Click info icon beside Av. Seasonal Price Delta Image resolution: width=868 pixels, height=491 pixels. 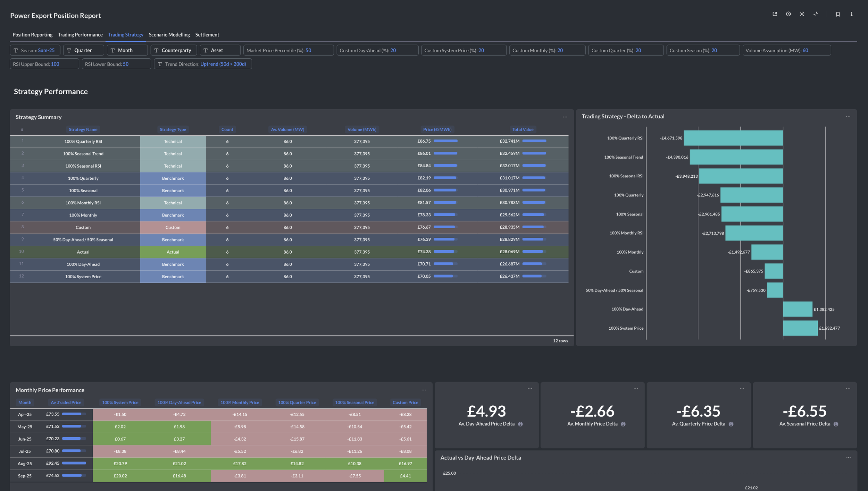click(x=836, y=424)
